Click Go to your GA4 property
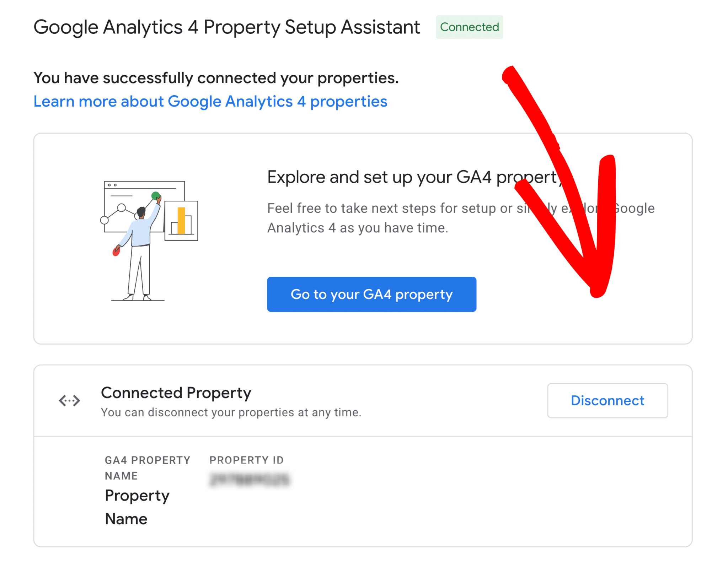 click(371, 294)
